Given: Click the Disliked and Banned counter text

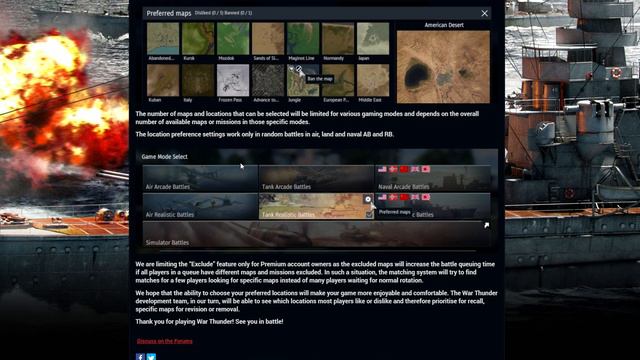Looking at the screenshot, I should pos(223,13).
